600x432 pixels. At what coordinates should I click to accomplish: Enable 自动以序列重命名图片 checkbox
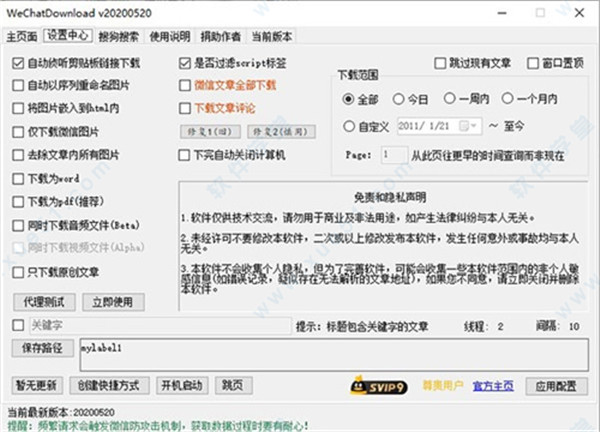tap(18, 85)
